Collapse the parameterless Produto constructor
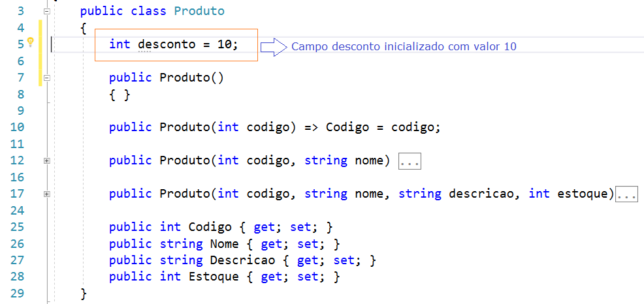644x304 pixels. point(47,78)
